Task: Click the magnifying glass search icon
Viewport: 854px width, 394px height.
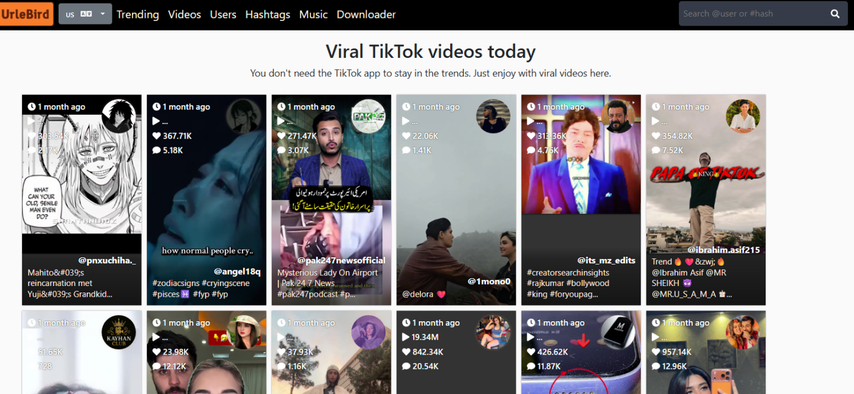Action: coord(835,14)
